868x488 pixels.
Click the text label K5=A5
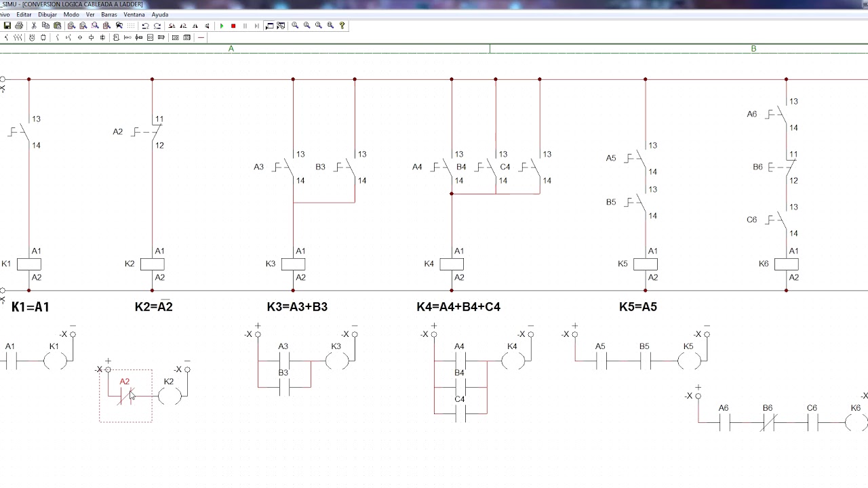tap(638, 307)
